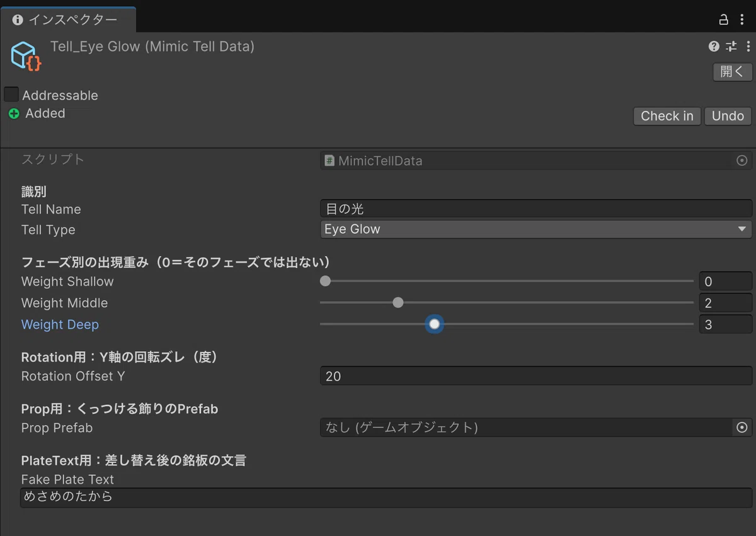Select the インスペクター tab

pyautogui.click(x=68, y=20)
